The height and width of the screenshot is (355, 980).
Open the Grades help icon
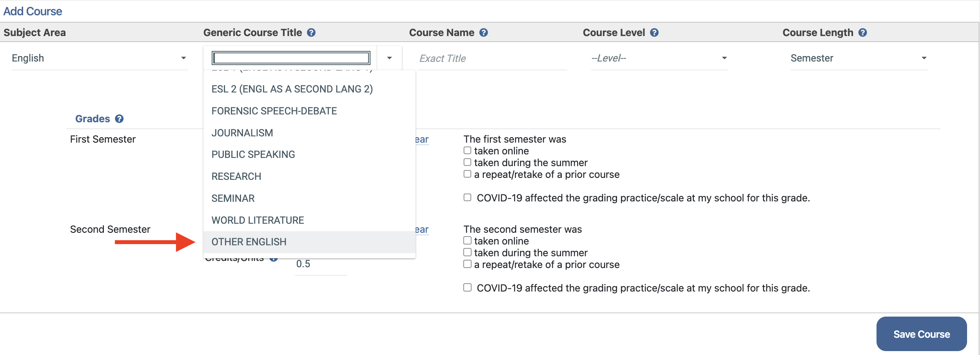pyautogui.click(x=120, y=119)
